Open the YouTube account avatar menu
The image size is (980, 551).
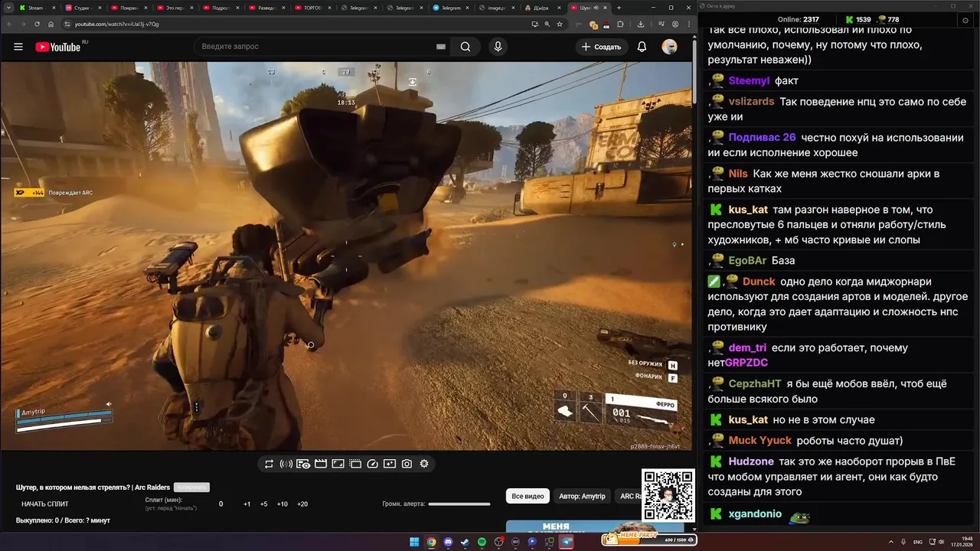[x=669, y=47]
